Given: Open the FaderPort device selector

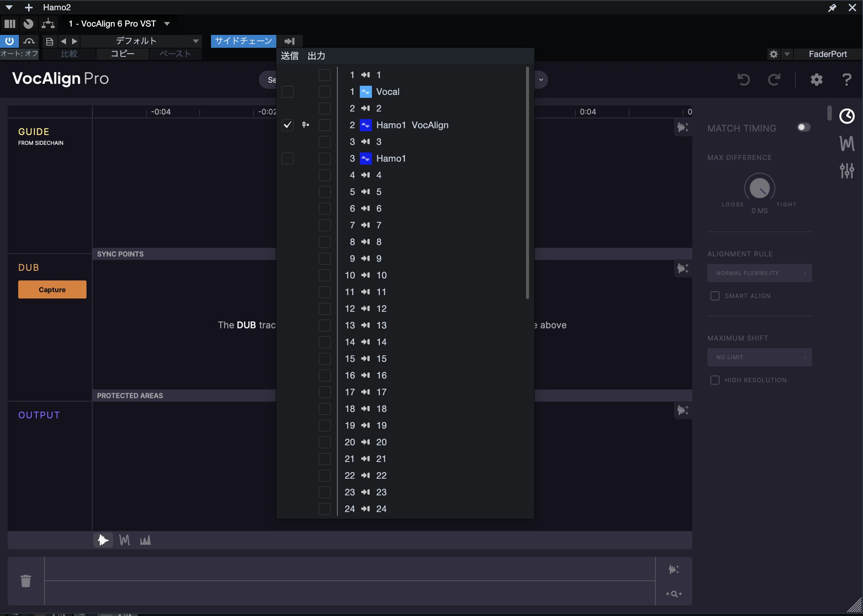Looking at the screenshot, I should coord(828,54).
